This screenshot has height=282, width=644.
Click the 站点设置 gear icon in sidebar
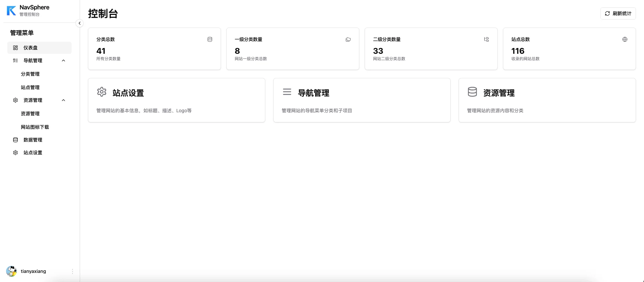coord(15,153)
